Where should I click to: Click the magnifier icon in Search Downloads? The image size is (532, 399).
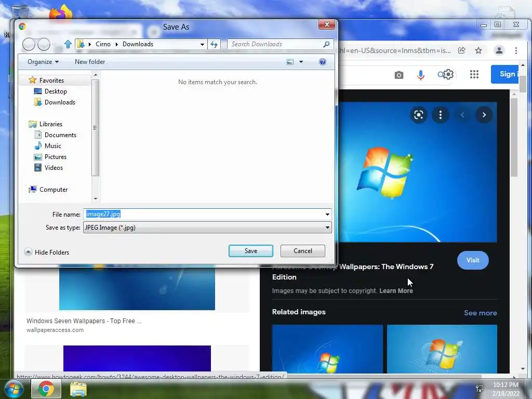click(326, 44)
